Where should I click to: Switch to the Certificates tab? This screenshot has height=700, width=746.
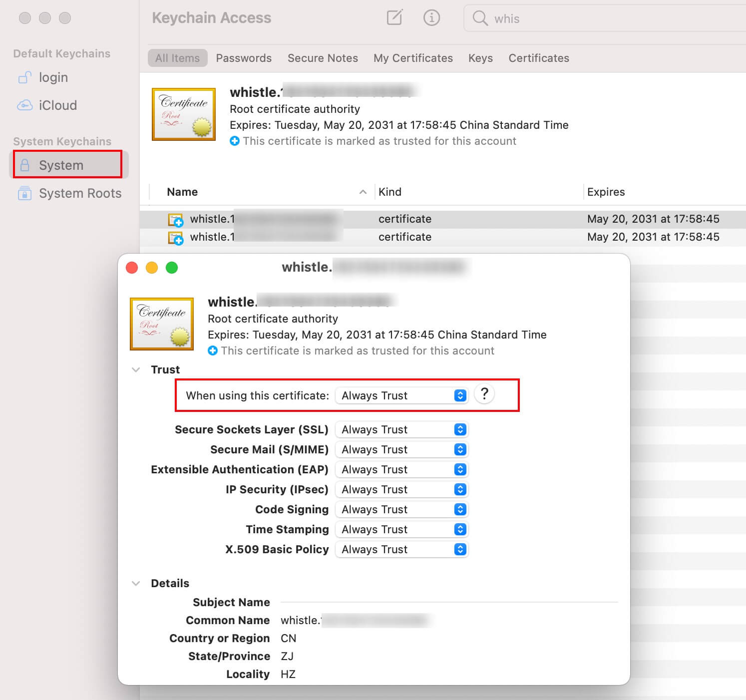click(539, 58)
